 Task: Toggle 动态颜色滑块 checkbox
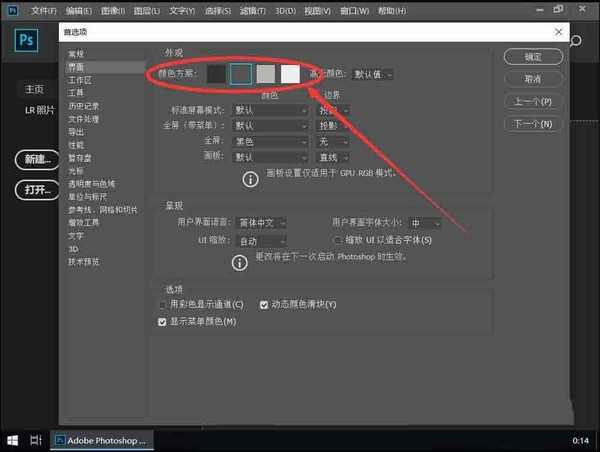click(264, 304)
